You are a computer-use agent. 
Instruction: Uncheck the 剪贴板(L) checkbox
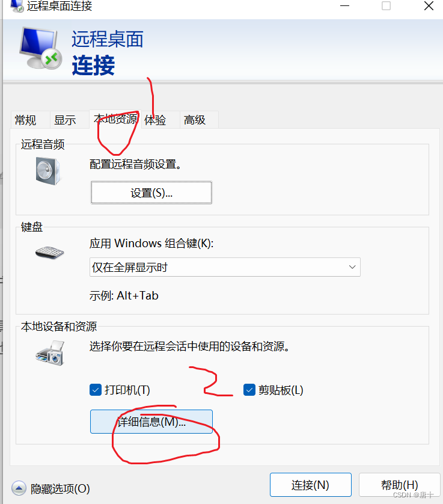coord(249,390)
